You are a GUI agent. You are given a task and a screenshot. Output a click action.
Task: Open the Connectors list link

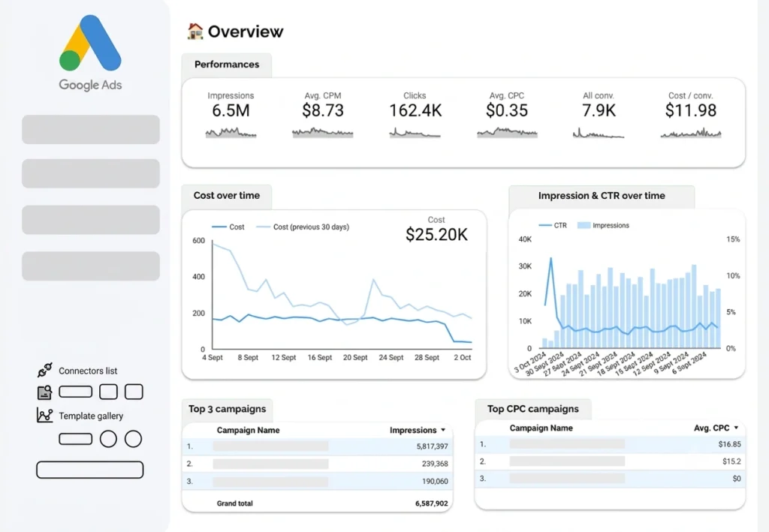click(88, 371)
